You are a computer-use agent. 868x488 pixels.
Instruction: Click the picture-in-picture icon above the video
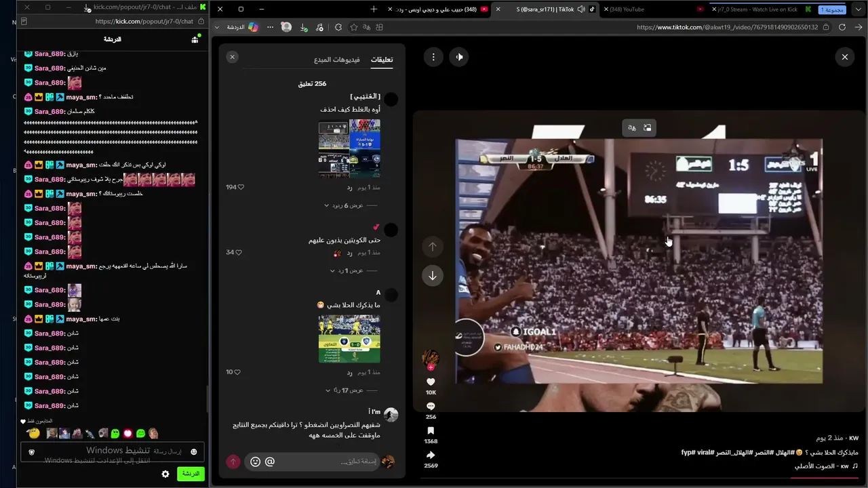(647, 127)
